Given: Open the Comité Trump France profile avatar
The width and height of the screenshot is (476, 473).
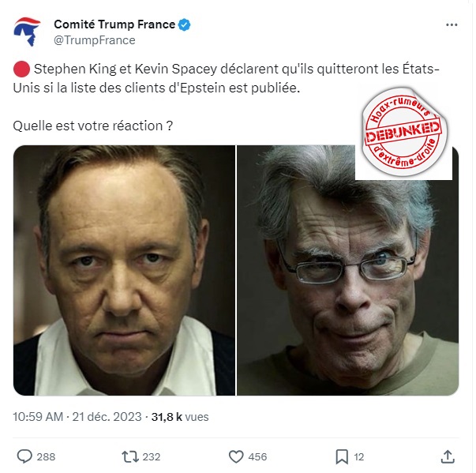Looking at the screenshot, I should pyautogui.click(x=27, y=32).
